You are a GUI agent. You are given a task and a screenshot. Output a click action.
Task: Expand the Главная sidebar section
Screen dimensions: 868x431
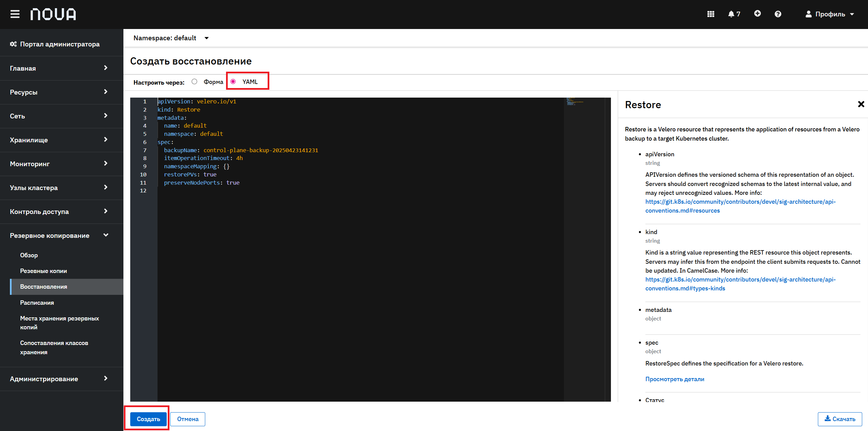pyautogui.click(x=61, y=68)
